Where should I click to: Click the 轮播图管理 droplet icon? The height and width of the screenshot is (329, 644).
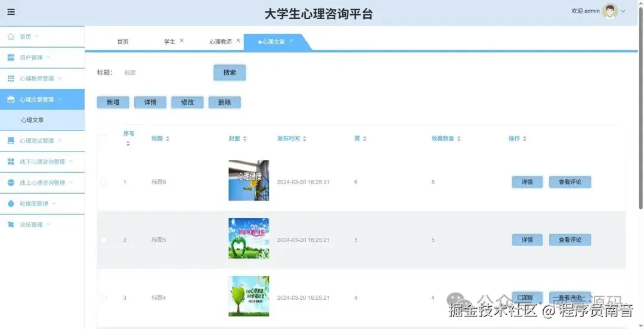click(11, 204)
